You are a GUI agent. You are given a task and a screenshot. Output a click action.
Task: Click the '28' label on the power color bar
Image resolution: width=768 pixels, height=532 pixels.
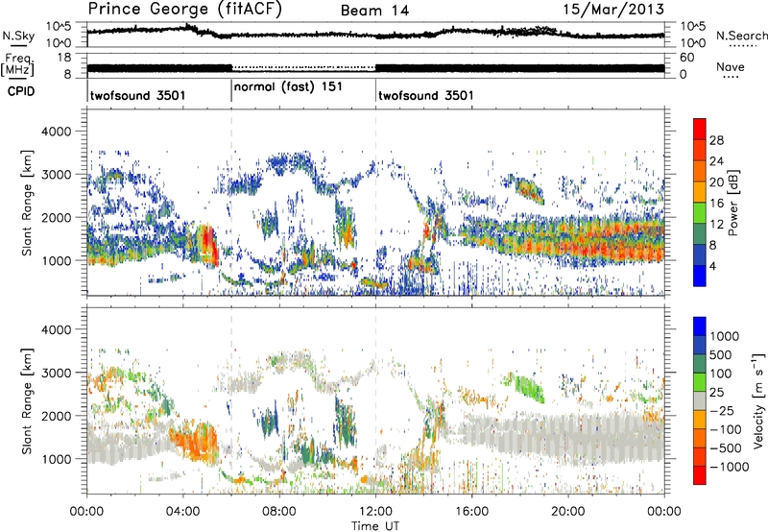coord(716,140)
